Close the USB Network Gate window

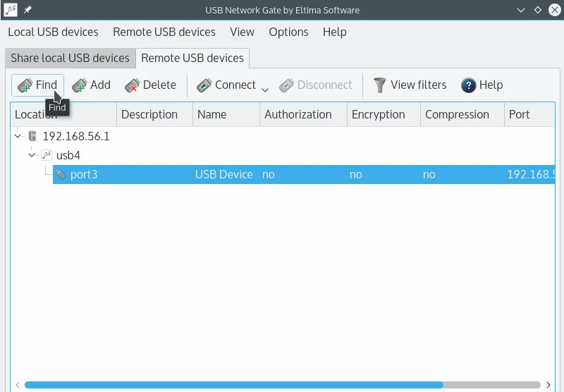pyautogui.click(x=555, y=10)
